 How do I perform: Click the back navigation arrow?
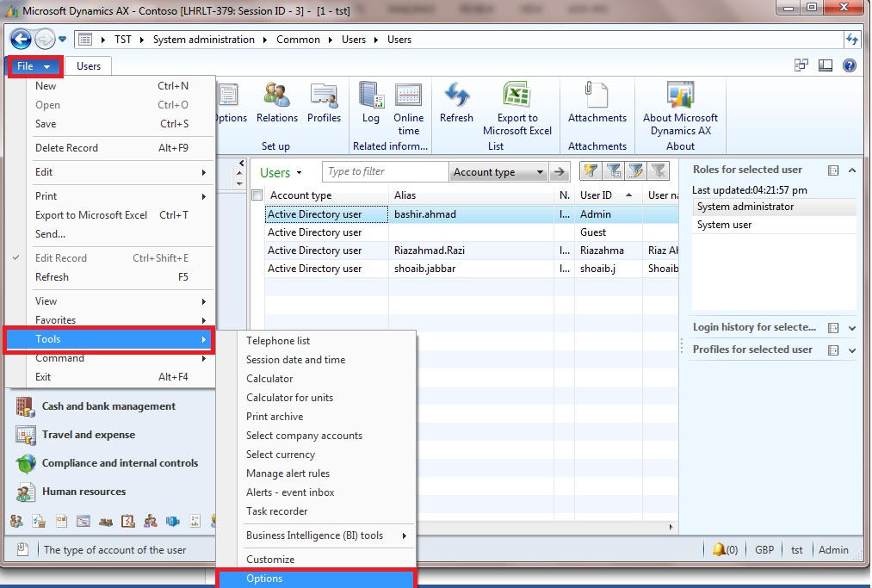pos(22,40)
